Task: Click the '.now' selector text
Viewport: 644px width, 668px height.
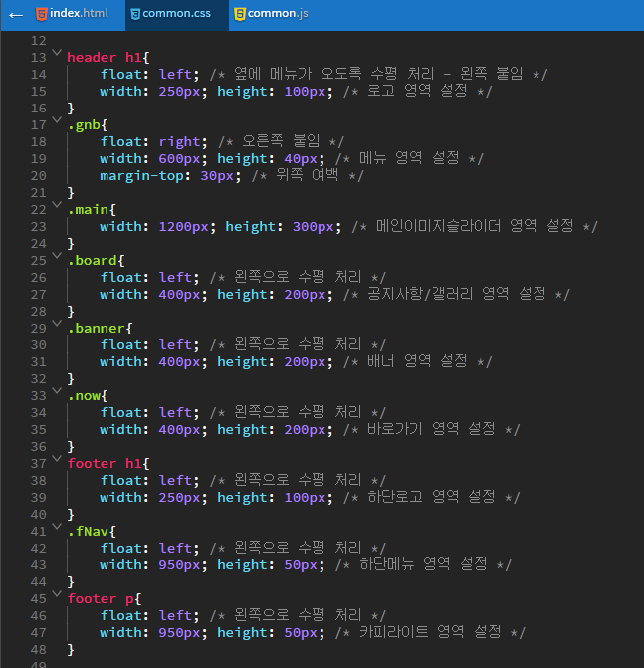Action: pos(84,396)
